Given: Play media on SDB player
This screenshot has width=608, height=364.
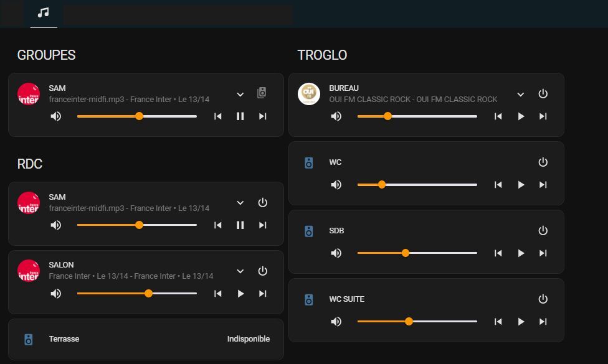Looking at the screenshot, I should coord(521,253).
